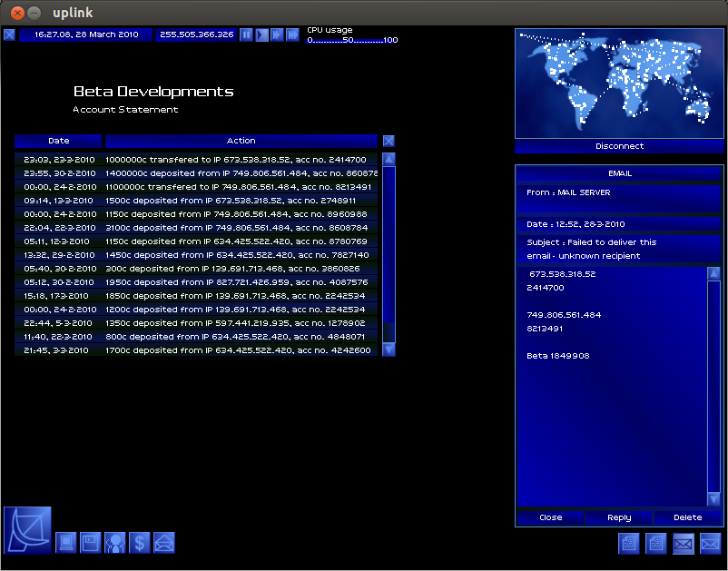Click the EMAIL panel title
Screen dimensions: 728x571
(619, 173)
